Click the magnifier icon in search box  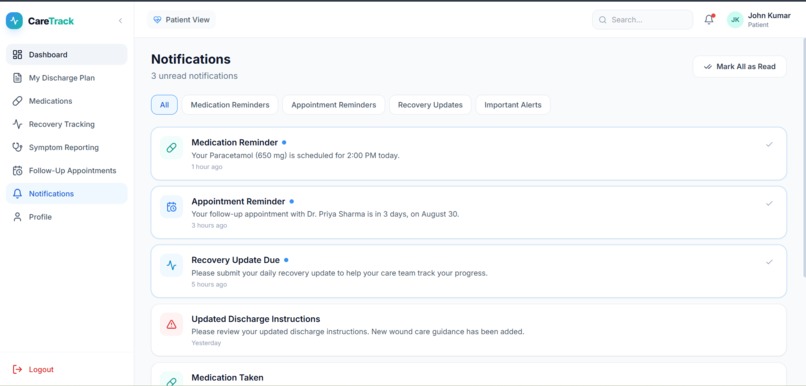pyautogui.click(x=602, y=20)
